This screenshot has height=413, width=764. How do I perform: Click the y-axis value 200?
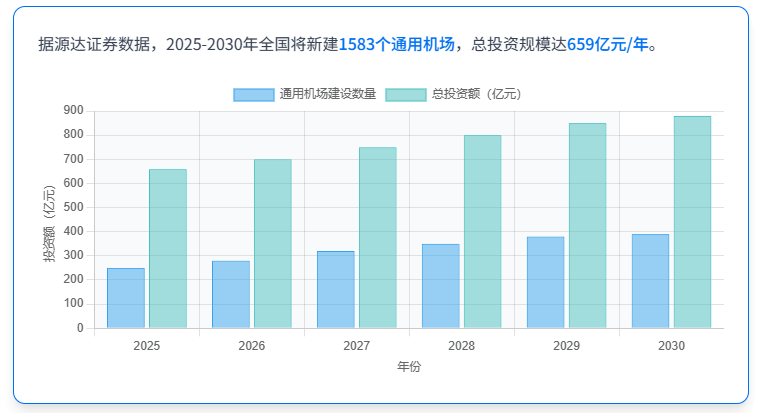[x=74, y=279]
